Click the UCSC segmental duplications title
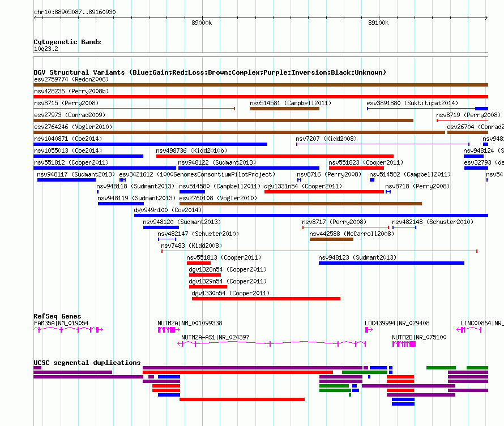The image size is (504, 426). (87, 363)
